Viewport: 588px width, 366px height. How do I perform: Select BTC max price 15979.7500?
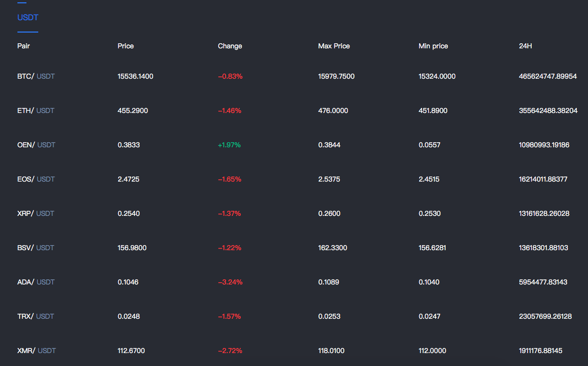(336, 76)
